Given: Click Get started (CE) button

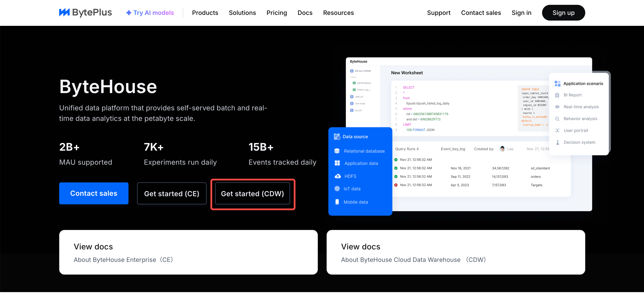Looking at the screenshot, I should tap(171, 193).
